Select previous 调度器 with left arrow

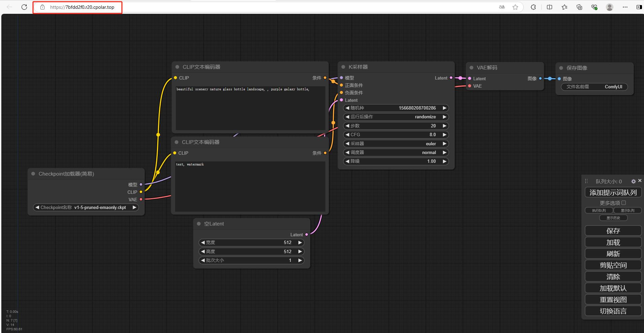(347, 152)
